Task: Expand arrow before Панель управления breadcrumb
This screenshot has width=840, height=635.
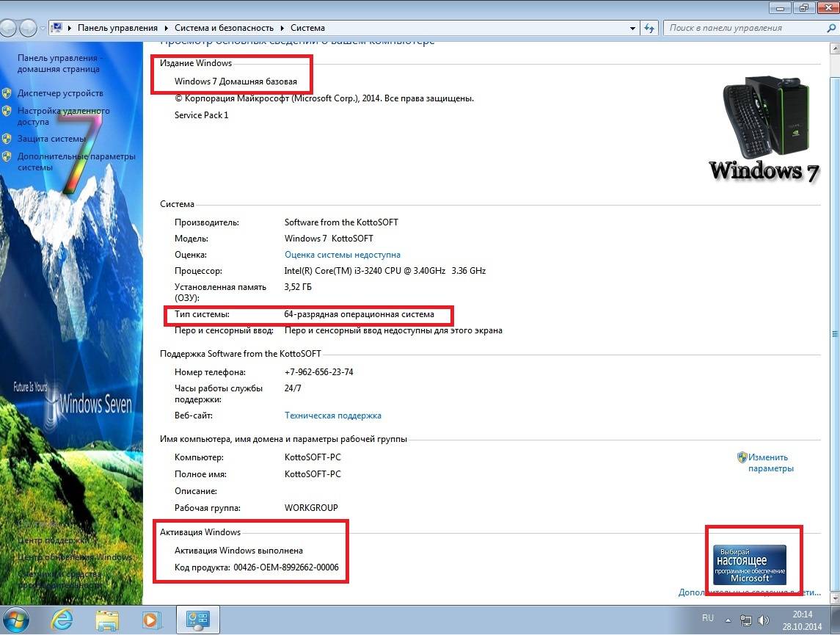Action: point(70,28)
